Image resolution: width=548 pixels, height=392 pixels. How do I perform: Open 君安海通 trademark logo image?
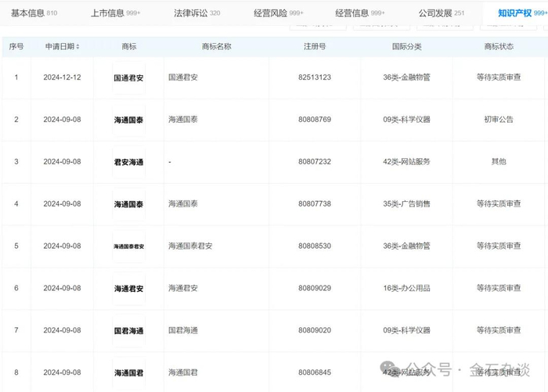128,162
